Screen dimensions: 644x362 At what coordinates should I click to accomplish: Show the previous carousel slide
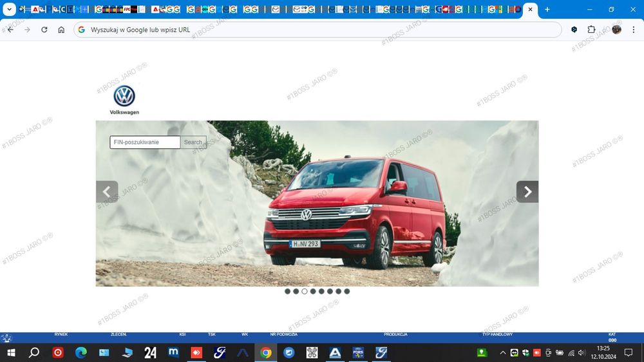(x=107, y=192)
